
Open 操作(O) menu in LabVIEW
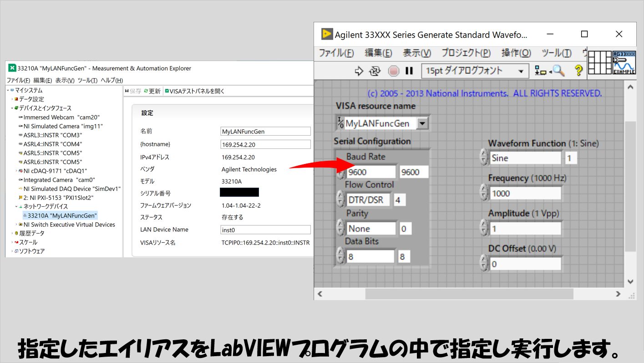[516, 53]
